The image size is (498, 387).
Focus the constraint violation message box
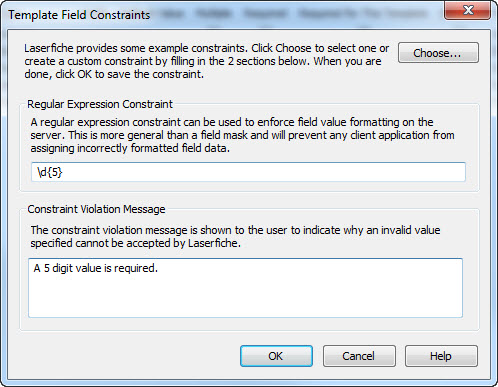[x=245, y=288]
